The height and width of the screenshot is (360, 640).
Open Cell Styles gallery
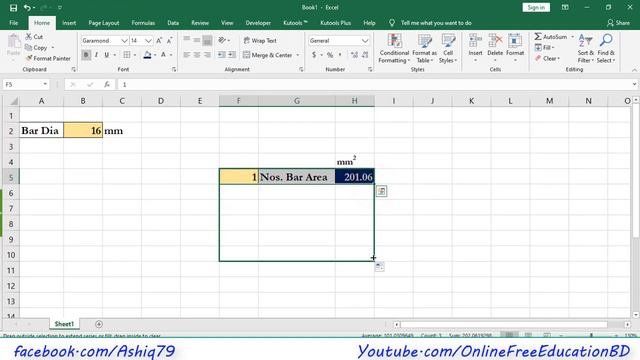pos(448,49)
